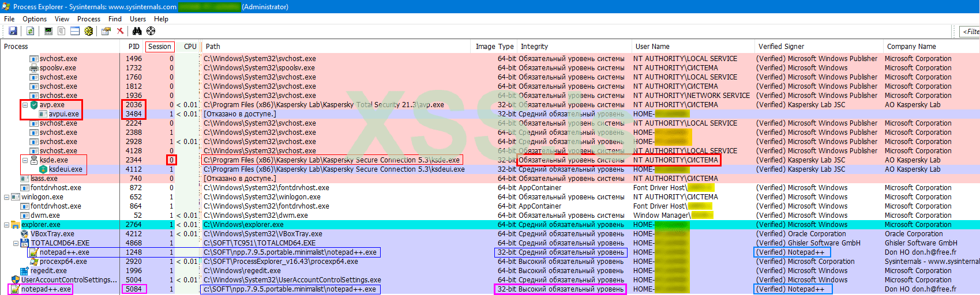Screen dimensions: 980x295
Task: Click the avp.exe green shield icon
Action: coord(34,105)
